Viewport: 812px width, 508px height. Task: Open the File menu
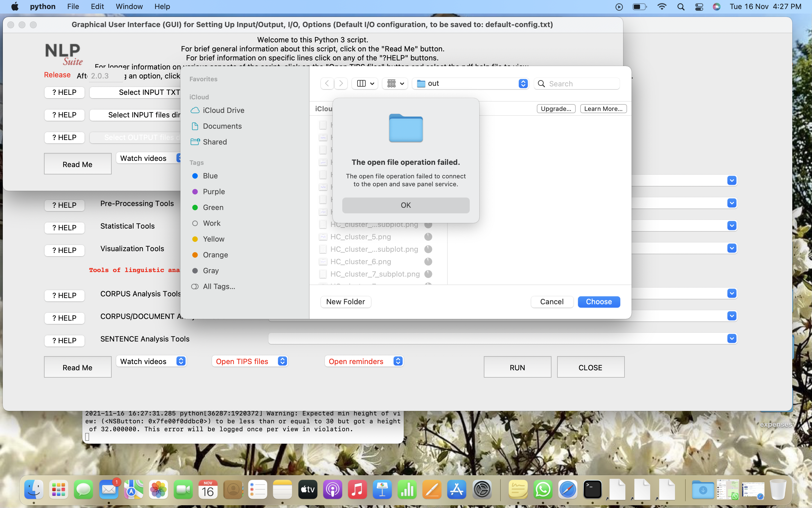pos(72,6)
